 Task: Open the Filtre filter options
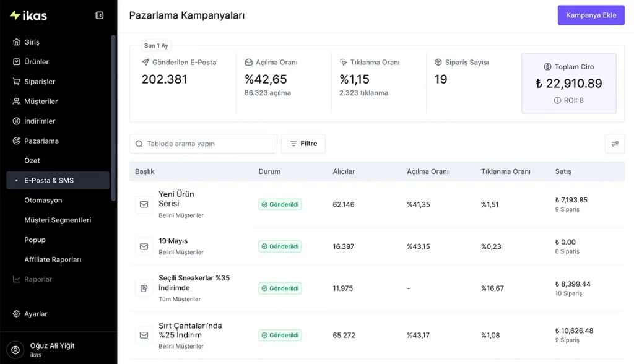(303, 144)
